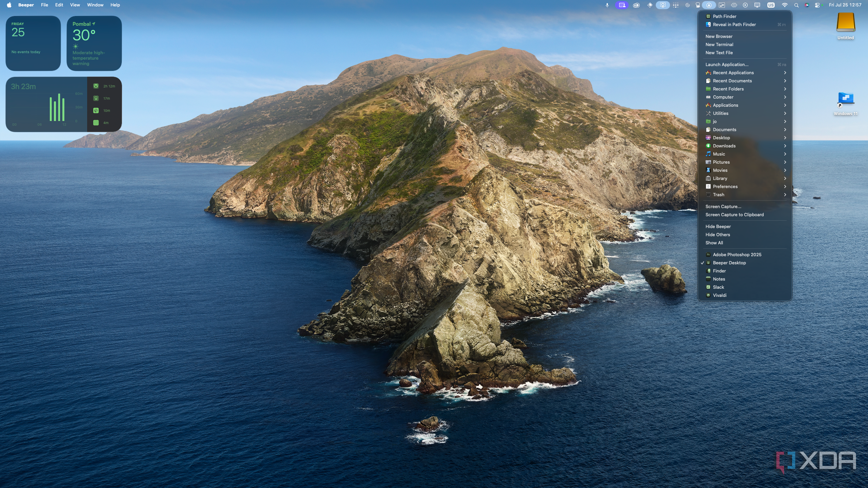This screenshot has width=868, height=488.
Task: Open the Window menu in menu bar
Action: pyautogui.click(x=95, y=5)
